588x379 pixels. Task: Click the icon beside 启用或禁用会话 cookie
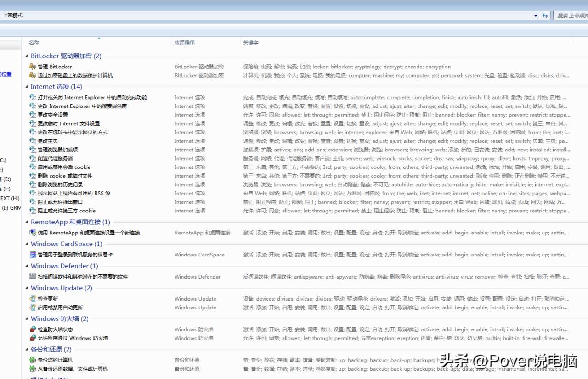tap(33, 167)
